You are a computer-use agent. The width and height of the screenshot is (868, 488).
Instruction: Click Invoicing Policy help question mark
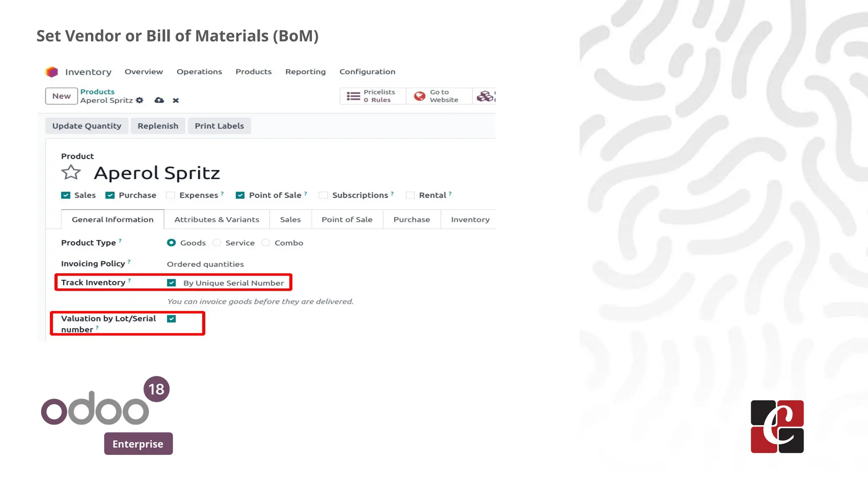[129, 261]
